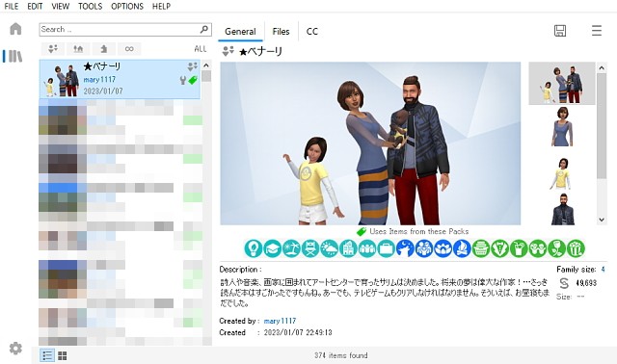617x364 pixels.
Task: Click household type icon beside ★ベナーリ title
Action: point(228,51)
